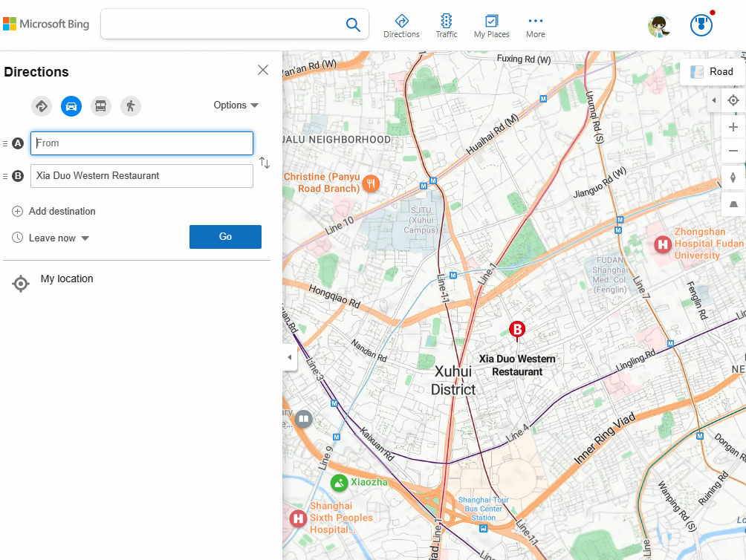
Task: Click the Go button
Action: tap(226, 237)
